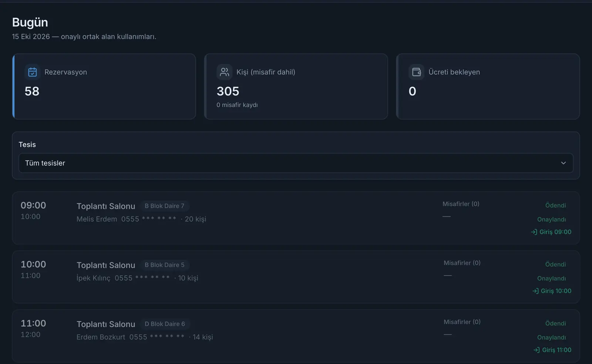
Task: Click the Ödendi status in Erdem Bozkurt row
Action: tap(555, 323)
